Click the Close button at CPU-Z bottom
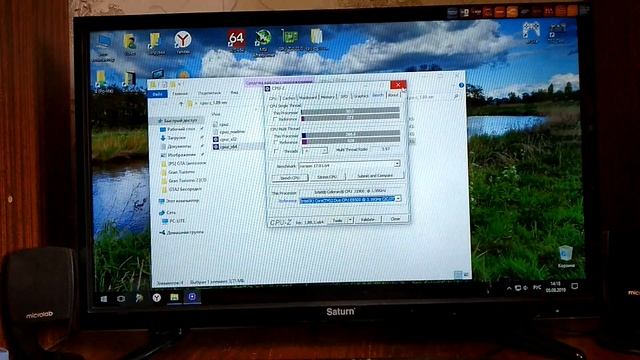640x360 pixels. (x=395, y=219)
